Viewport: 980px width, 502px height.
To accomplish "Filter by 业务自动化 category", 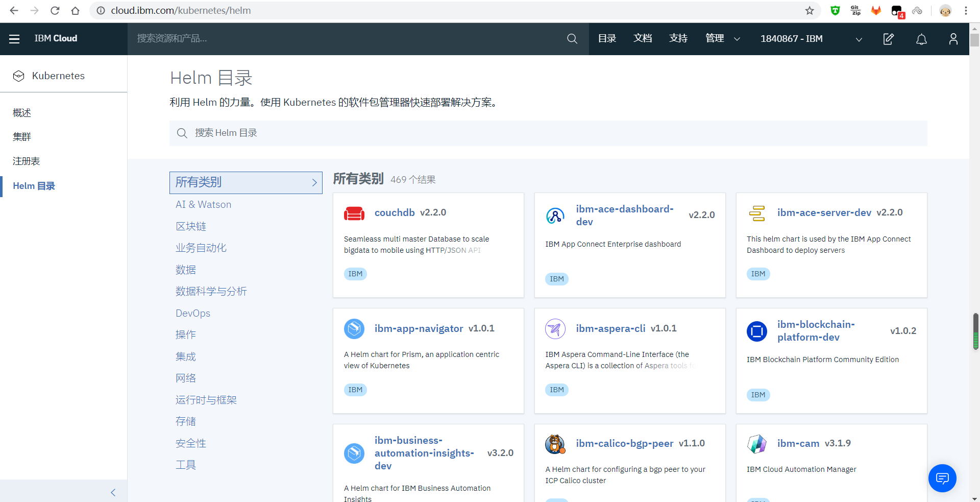I will (201, 248).
